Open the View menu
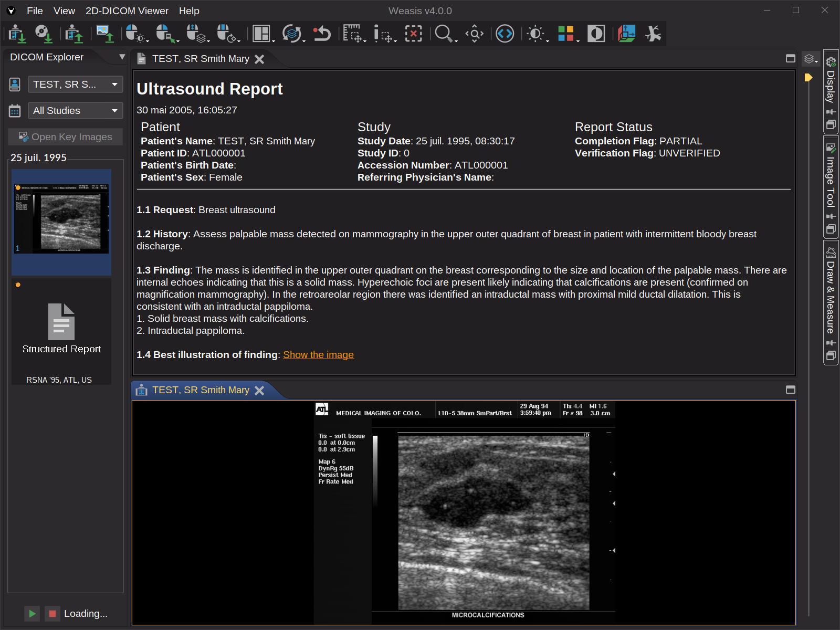The image size is (840, 630). tap(64, 10)
